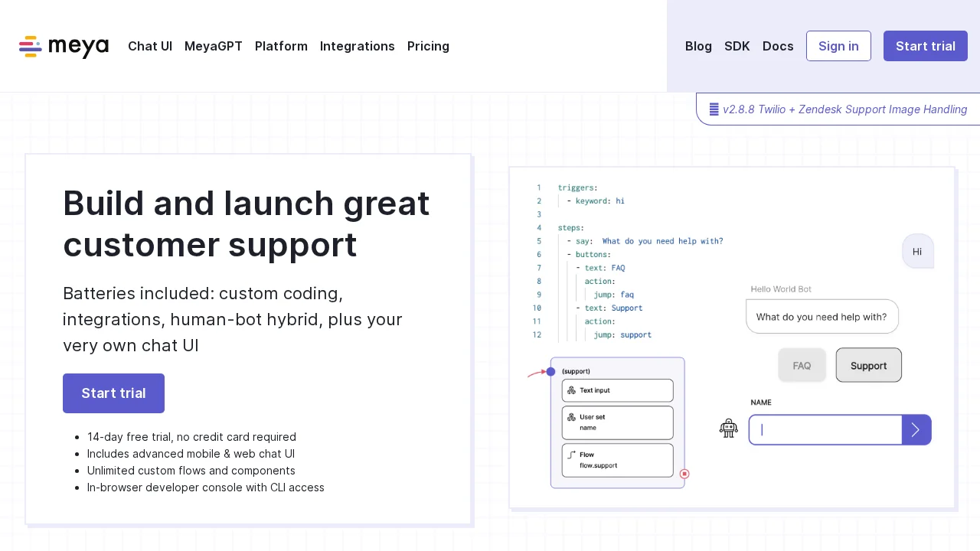
Task: Click the changelog list icon in the version banner
Action: (714, 109)
